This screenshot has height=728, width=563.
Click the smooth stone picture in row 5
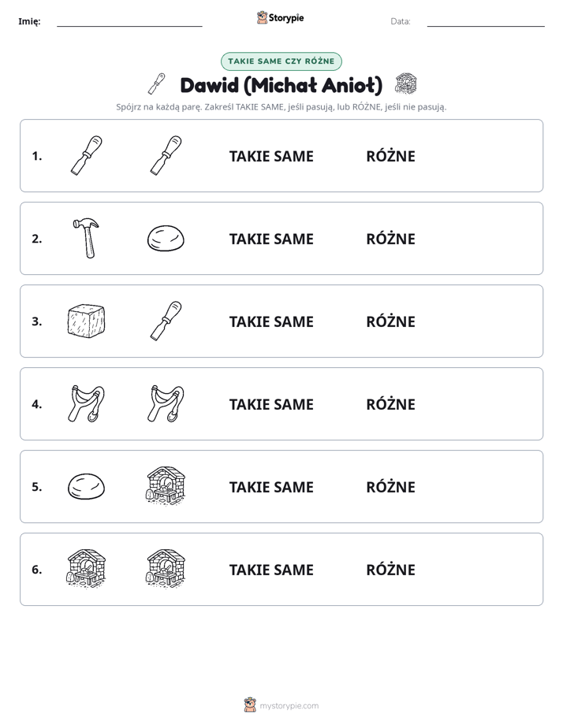coord(87,486)
